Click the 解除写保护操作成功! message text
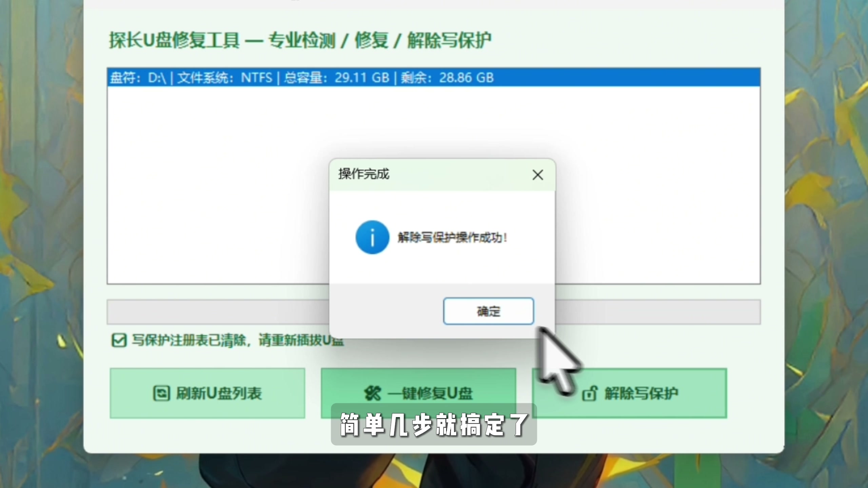868x488 pixels. [x=452, y=238]
